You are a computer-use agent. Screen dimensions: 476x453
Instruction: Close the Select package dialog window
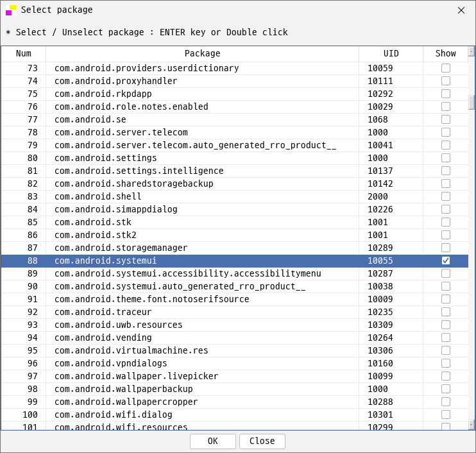pos(461,10)
